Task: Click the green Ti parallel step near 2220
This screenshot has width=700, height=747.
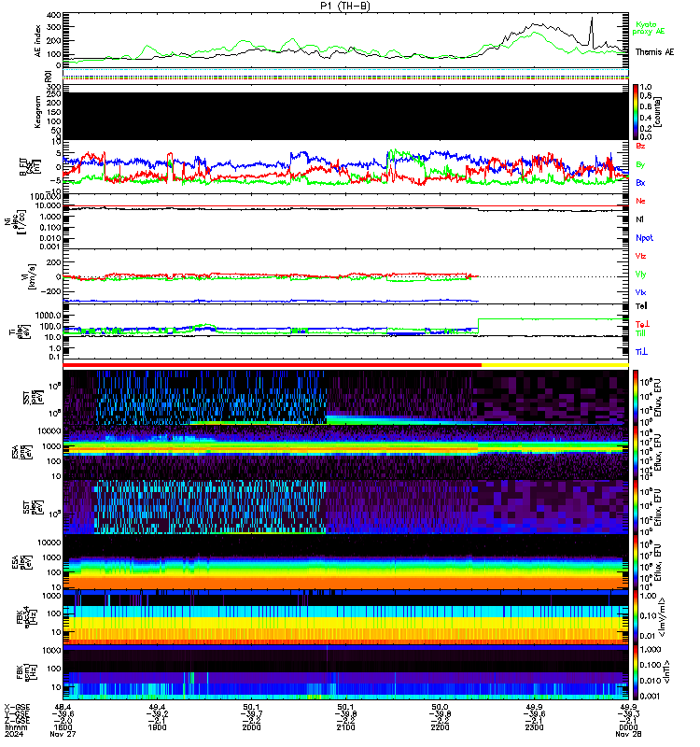Action: (478, 325)
